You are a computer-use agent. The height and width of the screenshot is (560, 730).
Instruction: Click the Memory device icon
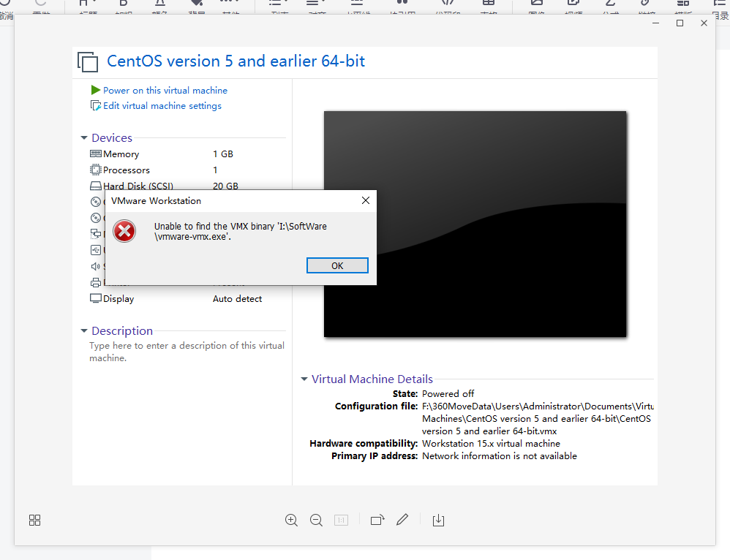(x=95, y=154)
